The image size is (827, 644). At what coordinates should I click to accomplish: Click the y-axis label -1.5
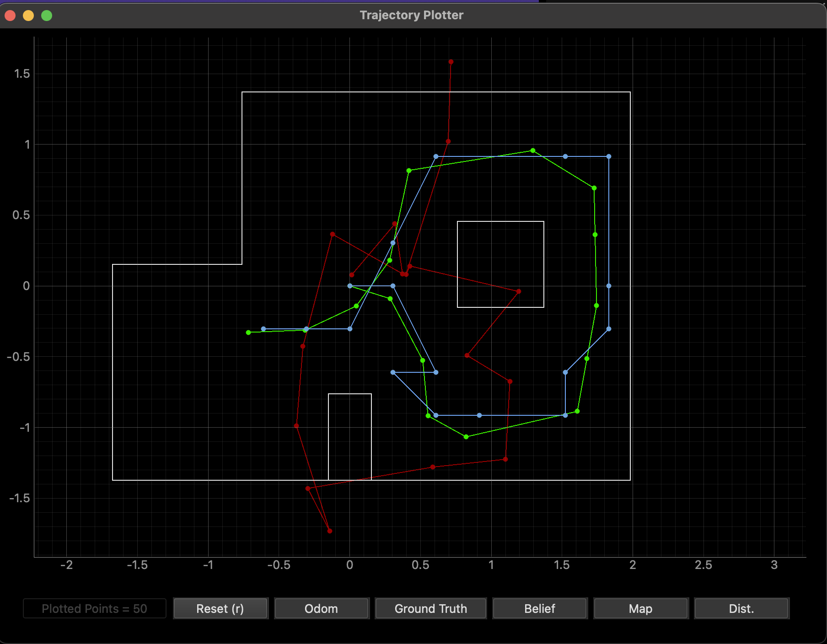pyautogui.click(x=19, y=498)
